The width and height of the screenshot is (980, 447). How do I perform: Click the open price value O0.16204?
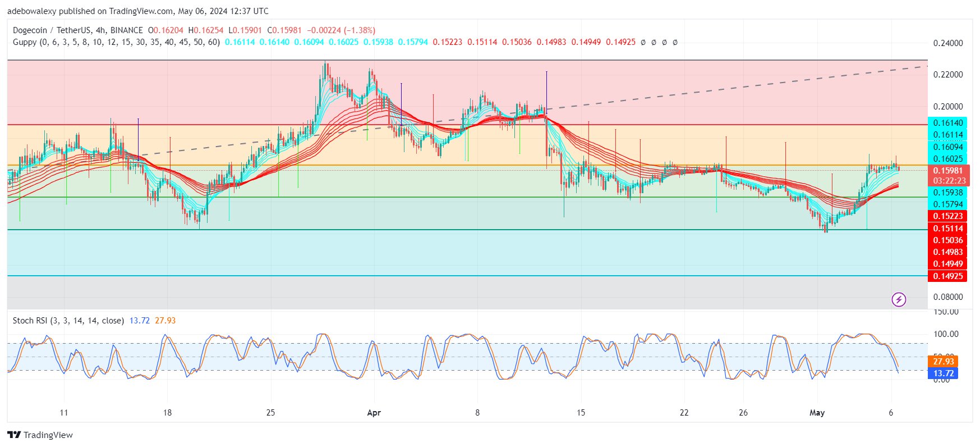tap(165, 30)
